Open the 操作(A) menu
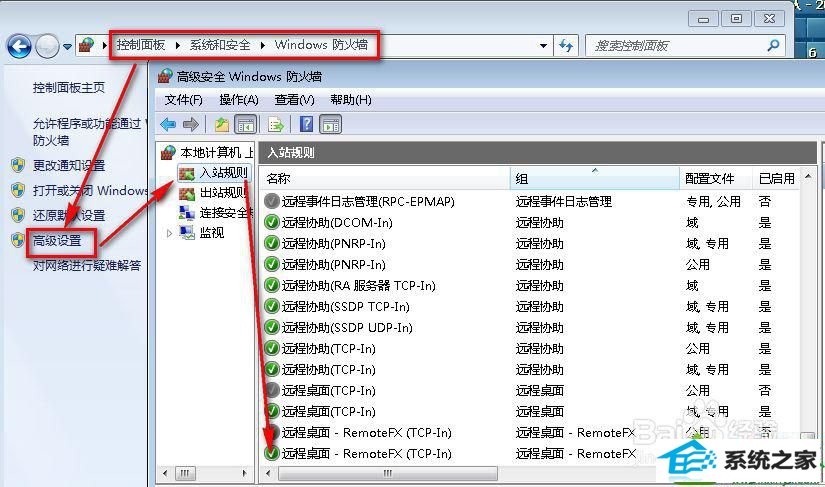 click(x=239, y=100)
